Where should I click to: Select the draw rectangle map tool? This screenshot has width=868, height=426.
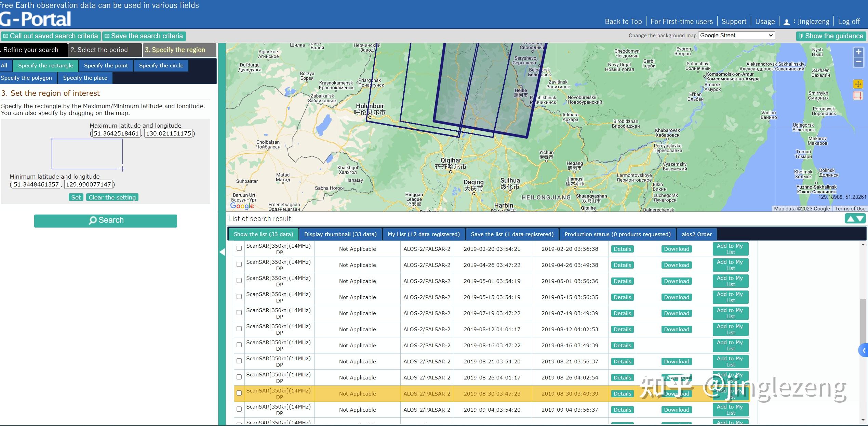(x=858, y=95)
